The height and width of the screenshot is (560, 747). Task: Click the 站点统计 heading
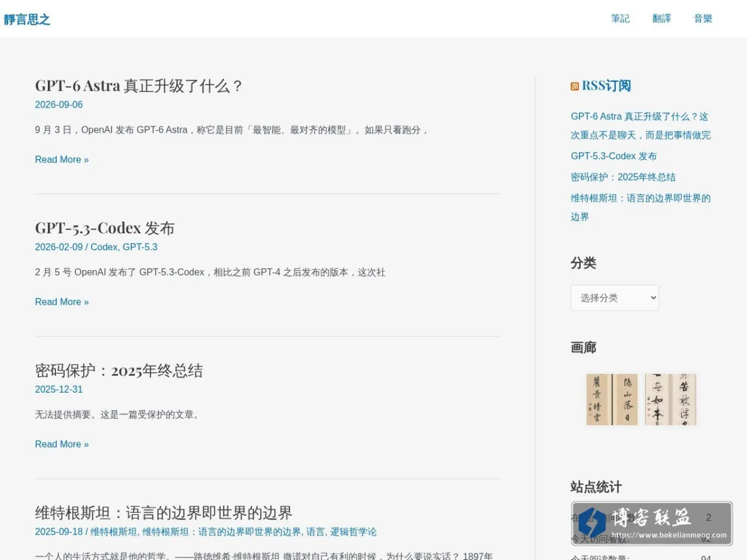tap(596, 487)
